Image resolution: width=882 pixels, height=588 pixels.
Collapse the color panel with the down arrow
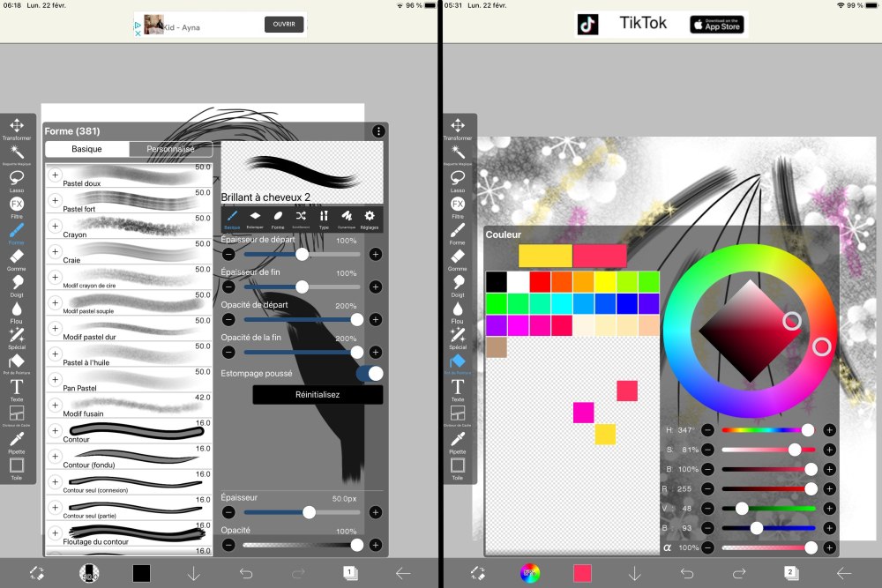coord(634,573)
